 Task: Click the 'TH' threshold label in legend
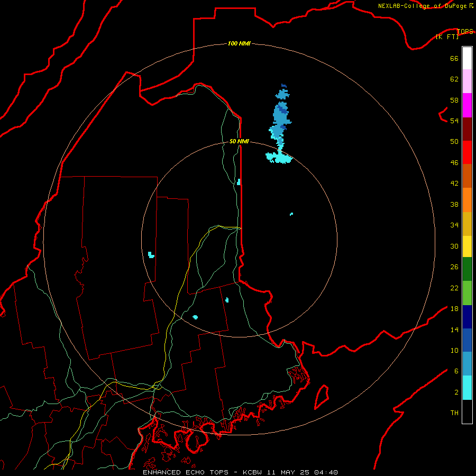pos(454,413)
